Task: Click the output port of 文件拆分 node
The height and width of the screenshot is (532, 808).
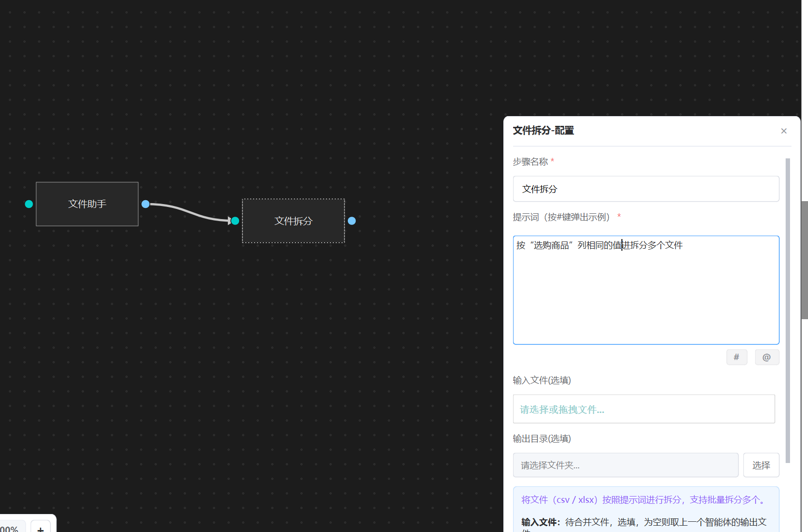Action: click(x=352, y=221)
